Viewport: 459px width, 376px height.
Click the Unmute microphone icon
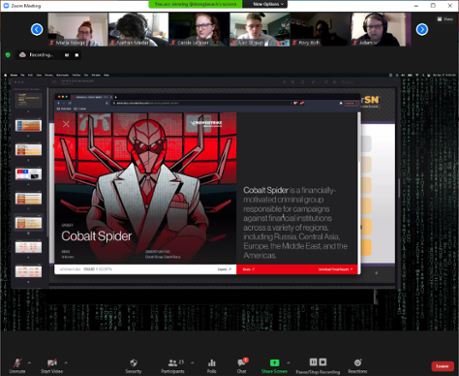click(x=18, y=363)
